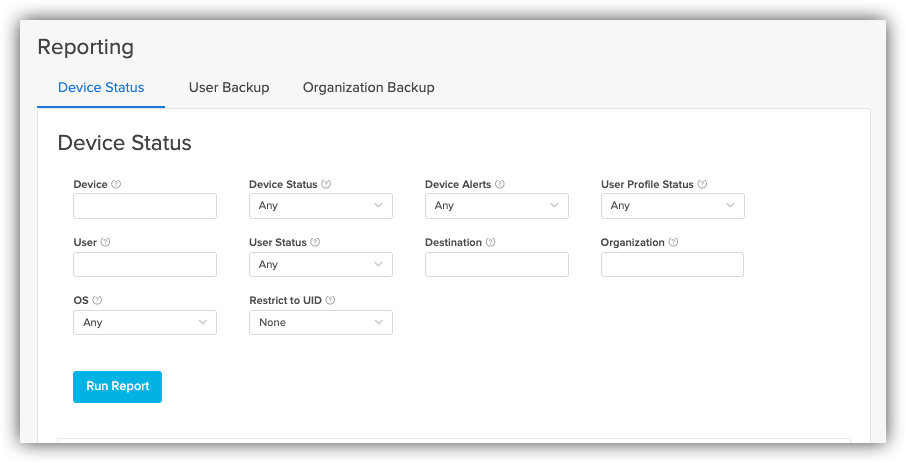The image size is (906, 463).
Task: Switch to the User Backup tab
Action: click(x=229, y=87)
